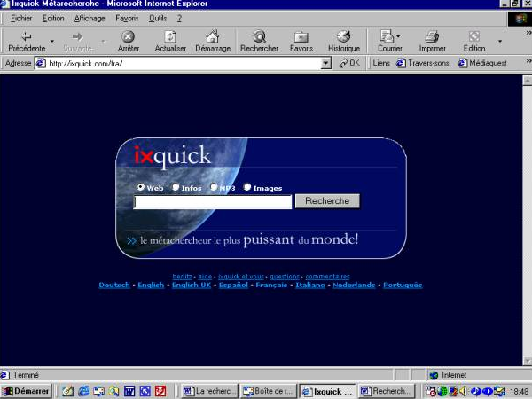Click the Français language text

coord(271,285)
